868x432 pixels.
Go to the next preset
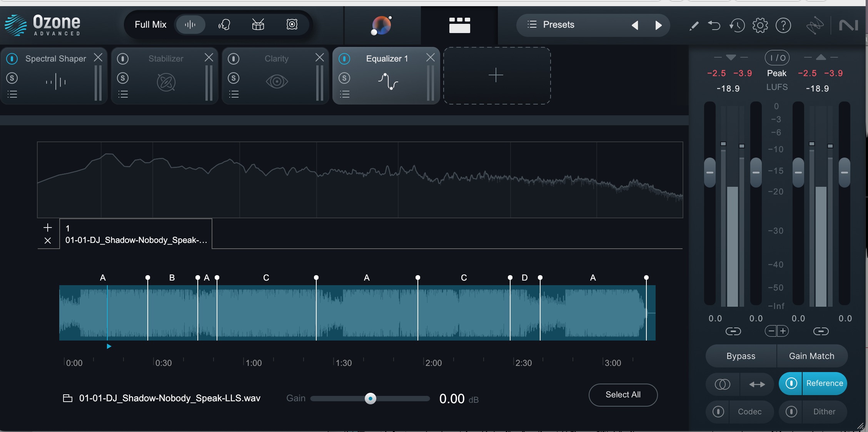pos(658,25)
